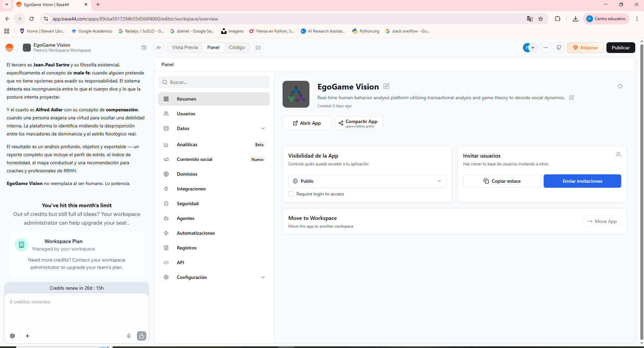The width and height of the screenshot is (644, 348).
Task: Open the Chrome downloads icon
Action: pyautogui.click(x=576, y=19)
